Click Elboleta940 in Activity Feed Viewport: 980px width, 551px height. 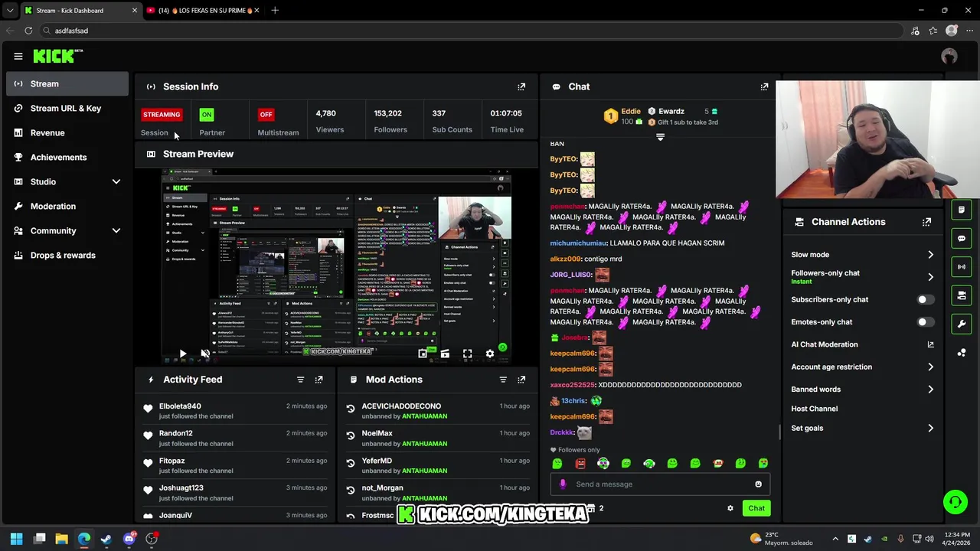pyautogui.click(x=180, y=406)
